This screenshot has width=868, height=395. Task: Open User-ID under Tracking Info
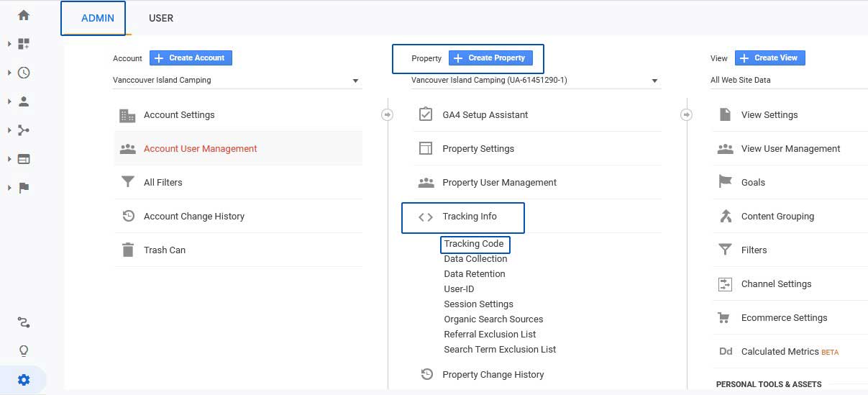pos(459,289)
